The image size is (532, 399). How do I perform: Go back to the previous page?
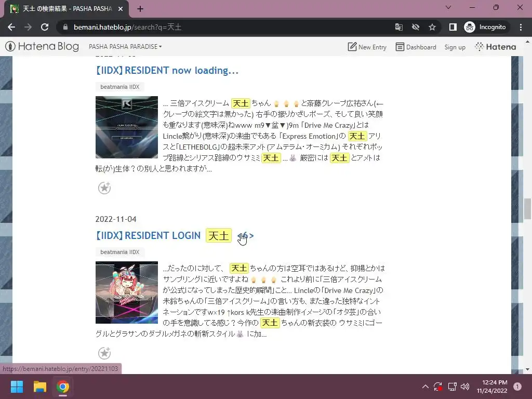pyautogui.click(x=11, y=27)
